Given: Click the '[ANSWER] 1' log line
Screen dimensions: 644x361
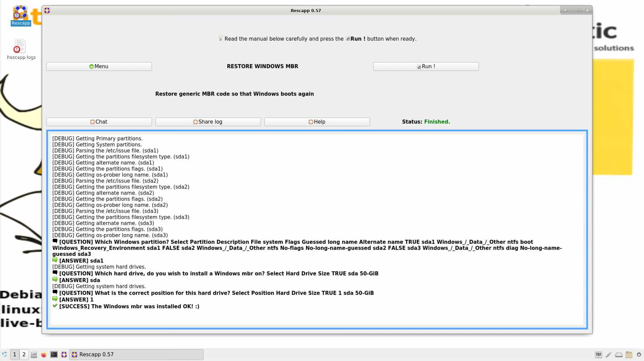Looking at the screenshot, I should (x=76, y=300).
